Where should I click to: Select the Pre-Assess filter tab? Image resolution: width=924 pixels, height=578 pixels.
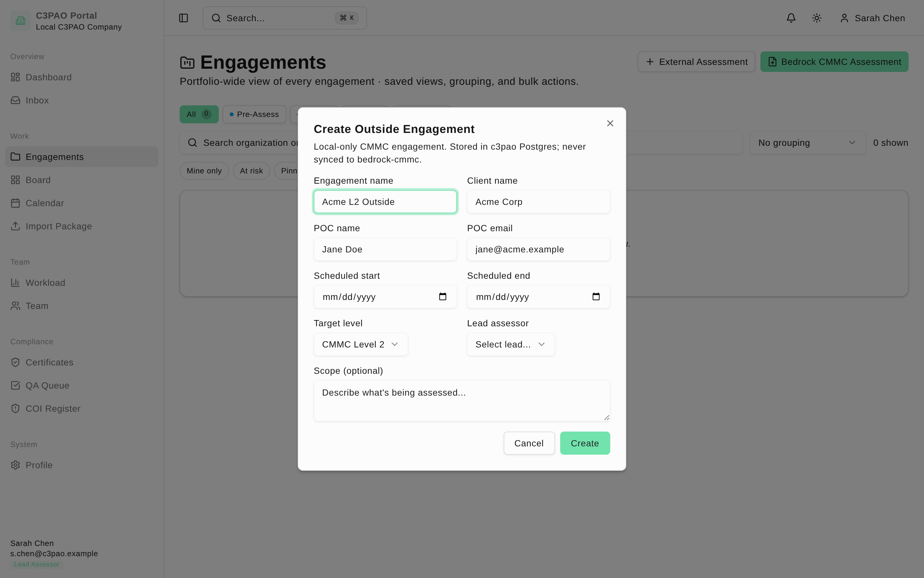click(x=254, y=114)
